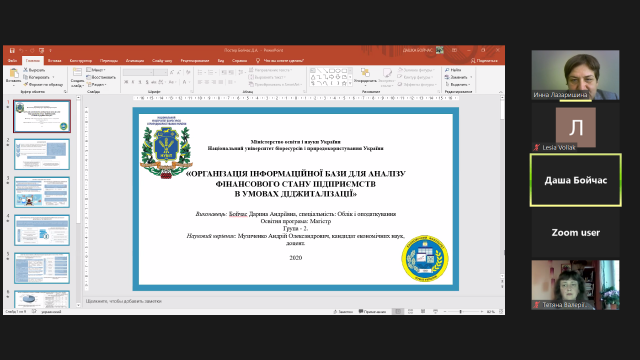Click the Поделиться share button

click(484, 60)
